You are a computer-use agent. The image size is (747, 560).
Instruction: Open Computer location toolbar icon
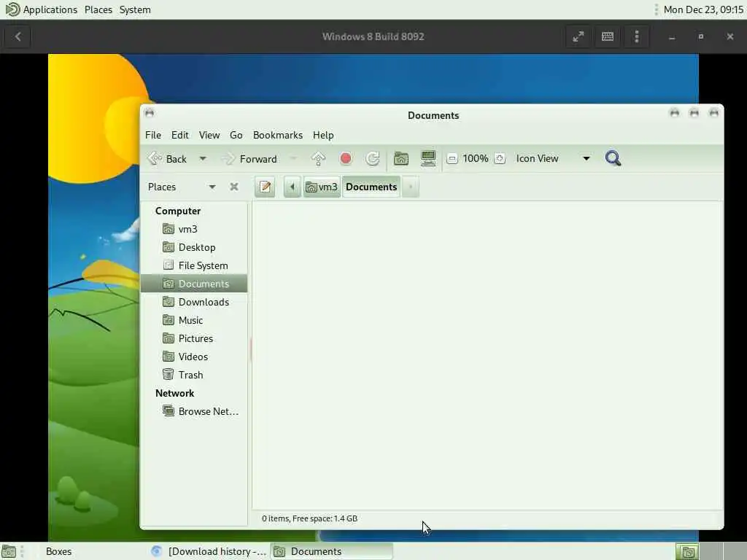click(428, 158)
